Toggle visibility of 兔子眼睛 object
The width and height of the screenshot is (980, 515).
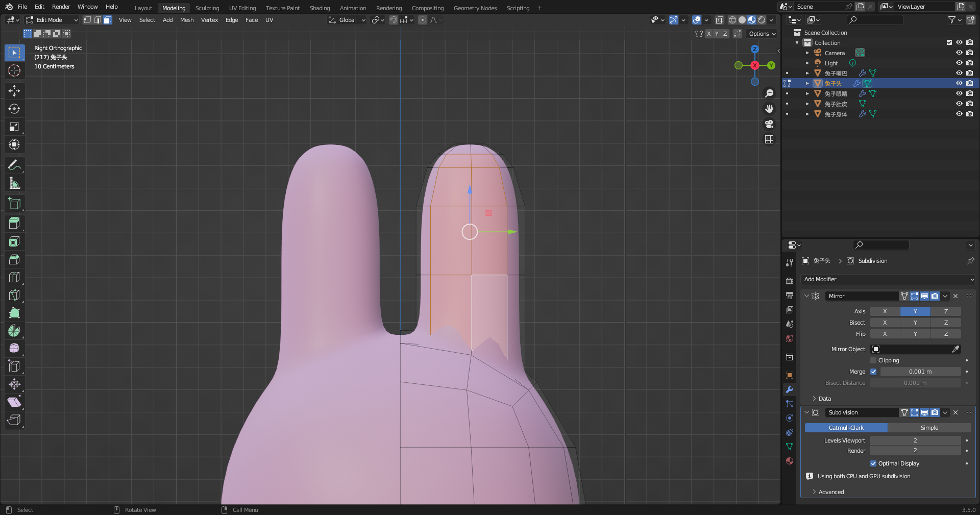959,93
